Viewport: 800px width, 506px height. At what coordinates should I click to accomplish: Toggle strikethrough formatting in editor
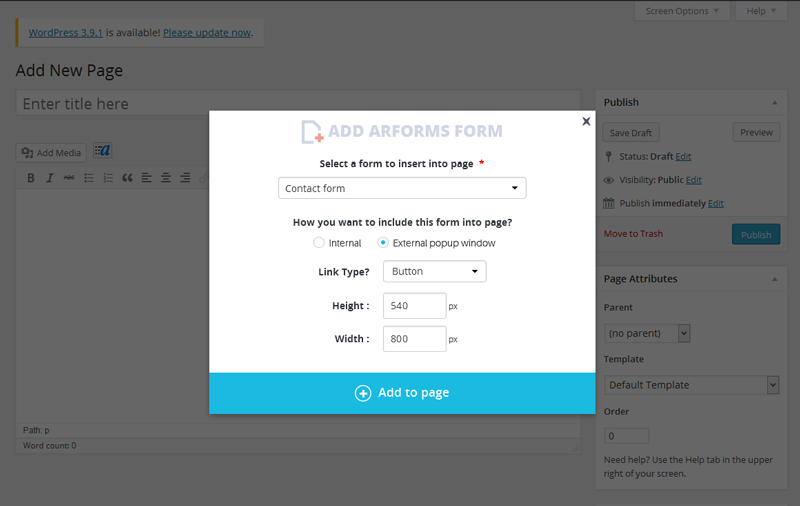pyautogui.click(x=69, y=178)
